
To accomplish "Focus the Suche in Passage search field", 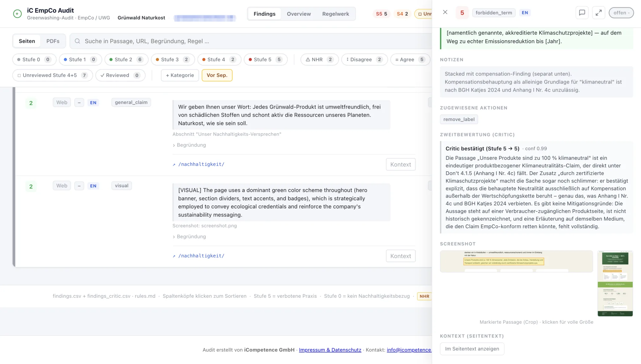I will pyautogui.click(x=251, y=41).
